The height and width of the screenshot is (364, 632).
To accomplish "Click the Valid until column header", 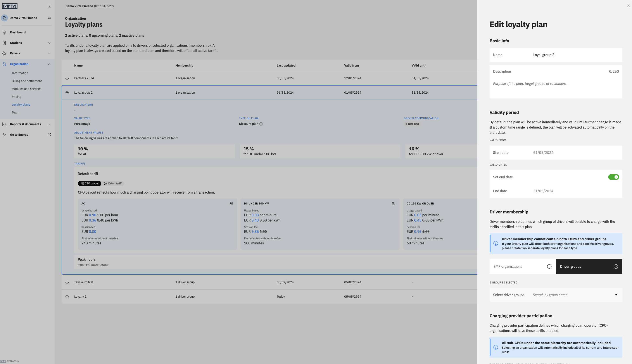I will [x=419, y=65].
